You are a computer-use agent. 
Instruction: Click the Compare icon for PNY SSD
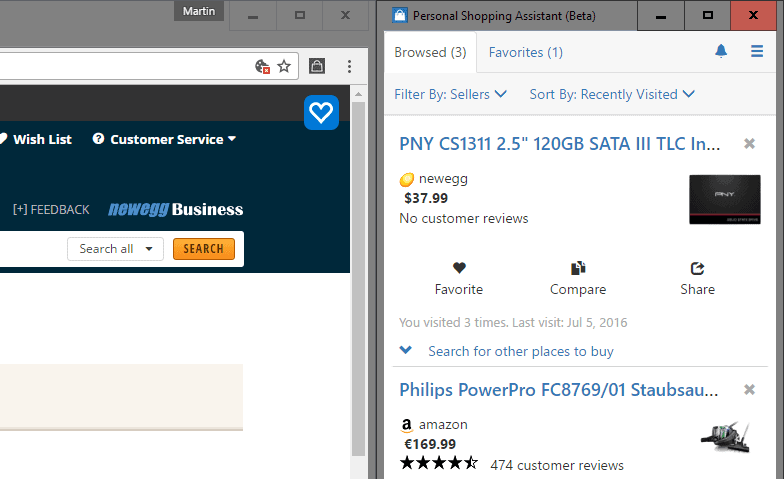click(x=578, y=278)
